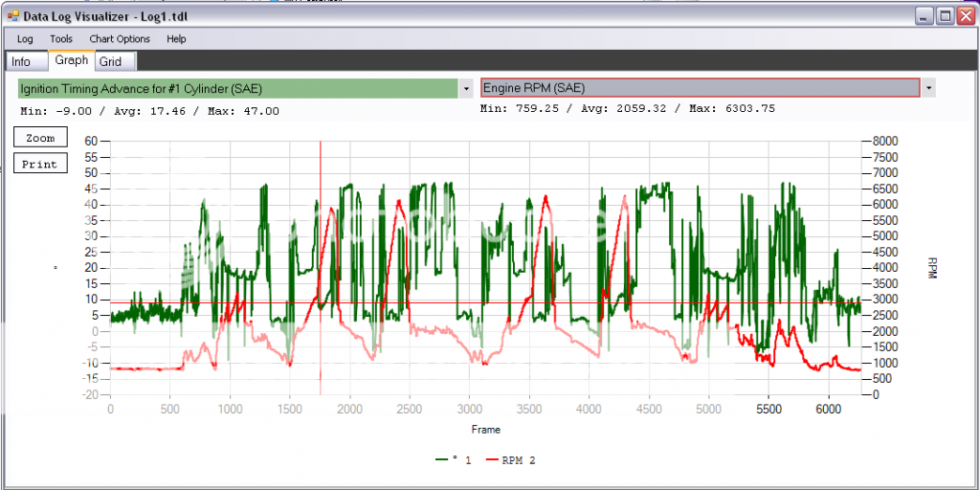Expand the arrow beside Ignition Timing Advance
This screenshot has width=980, height=490.
point(467,88)
